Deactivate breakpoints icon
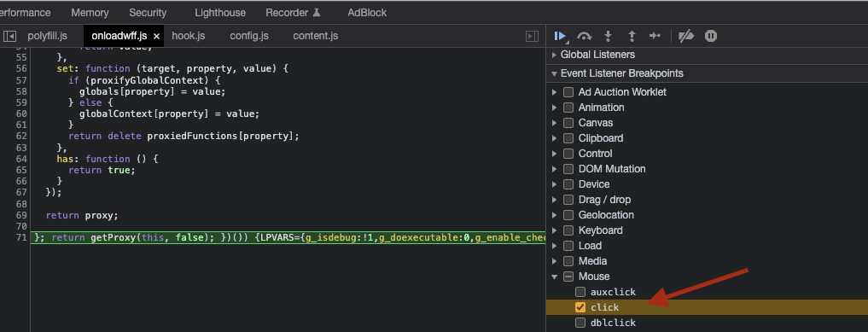Viewport: 868px width, 332px height. click(686, 36)
